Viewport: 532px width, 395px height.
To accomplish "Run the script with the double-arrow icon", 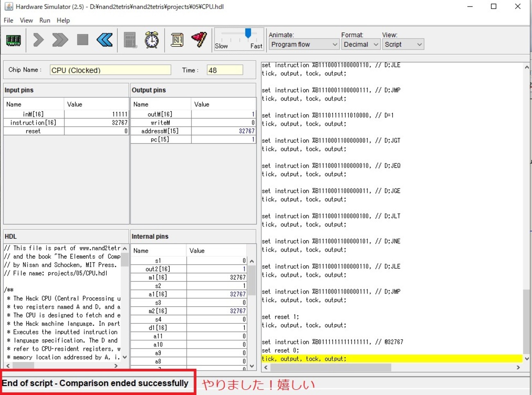I will pos(60,40).
